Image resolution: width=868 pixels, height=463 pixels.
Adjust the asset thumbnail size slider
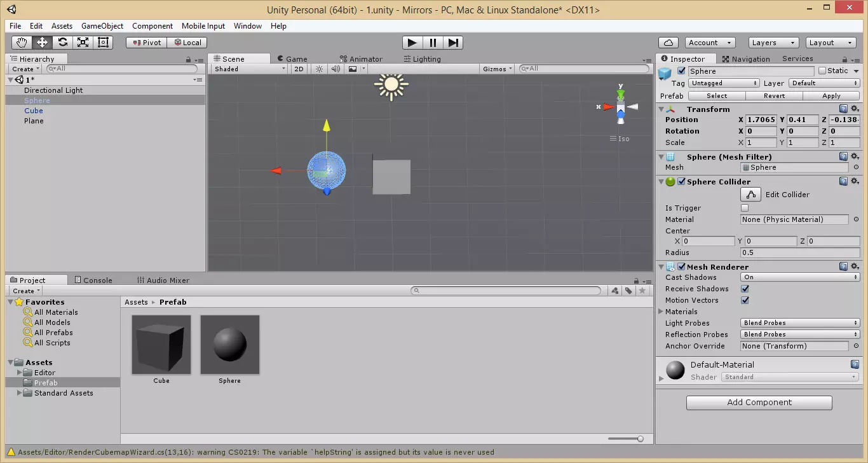click(639, 439)
